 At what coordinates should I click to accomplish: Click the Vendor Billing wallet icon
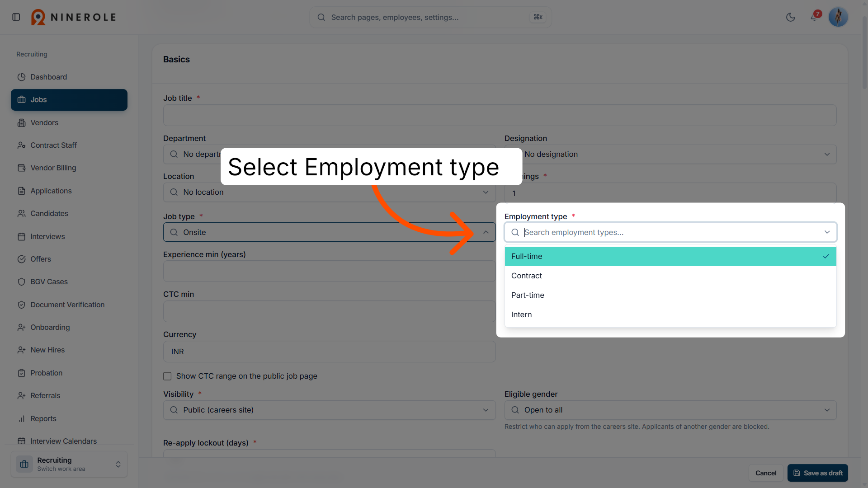coord(21,168)
